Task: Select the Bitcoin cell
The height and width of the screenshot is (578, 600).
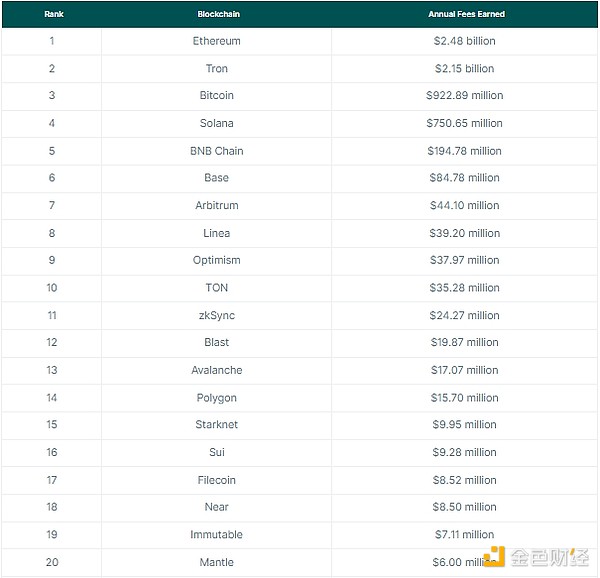Action: pyautogui.click(x=217, y=95)
